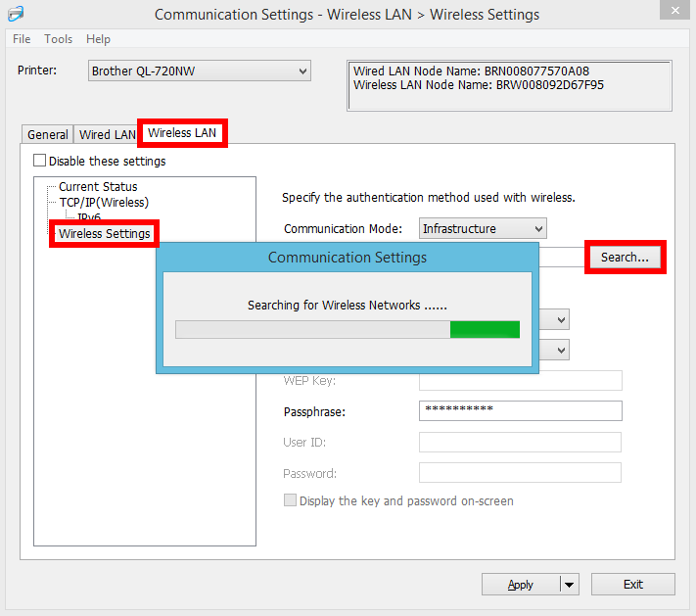Open the Help menu

coord(98,39)
